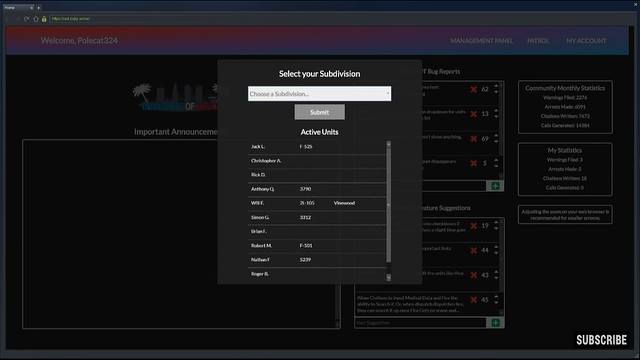Click the Submit button
The image size is (640, 360).
point(320,112)
